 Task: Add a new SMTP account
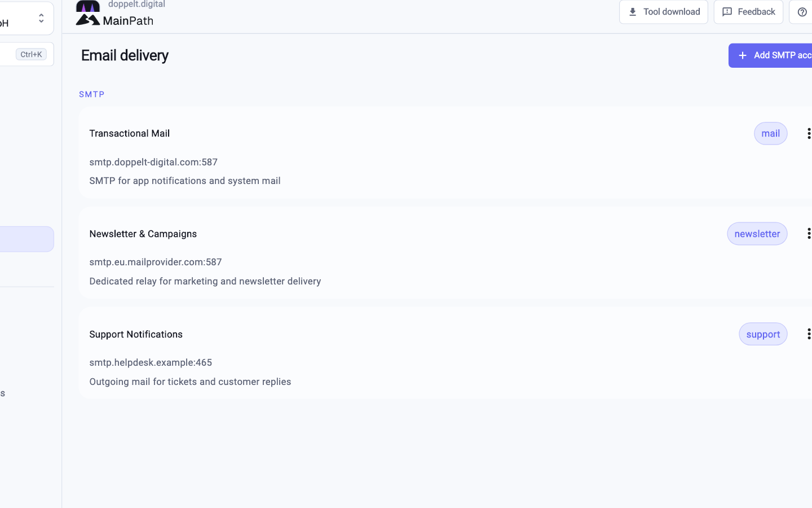770,55
